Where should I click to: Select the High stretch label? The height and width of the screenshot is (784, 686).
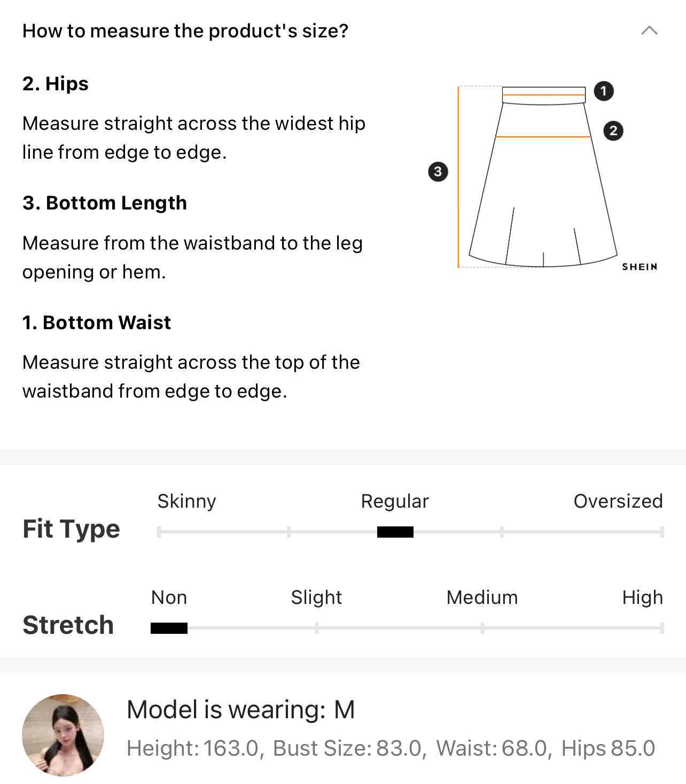643,597
